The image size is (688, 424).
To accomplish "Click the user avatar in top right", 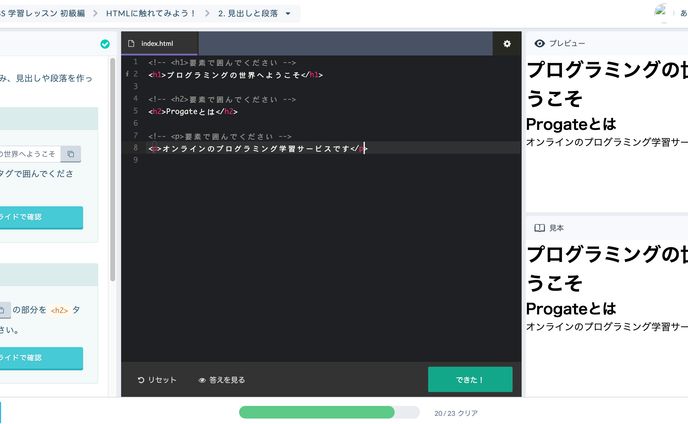I will click(660, 11).
